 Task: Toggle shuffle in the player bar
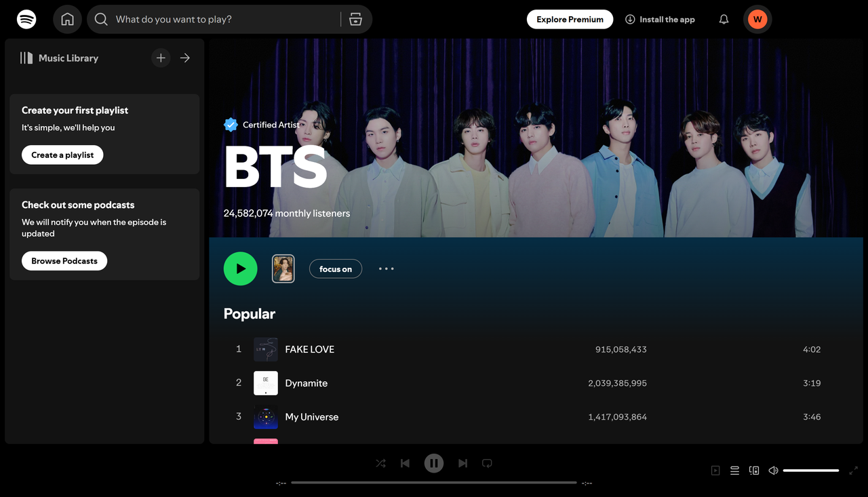pos(380,463)
